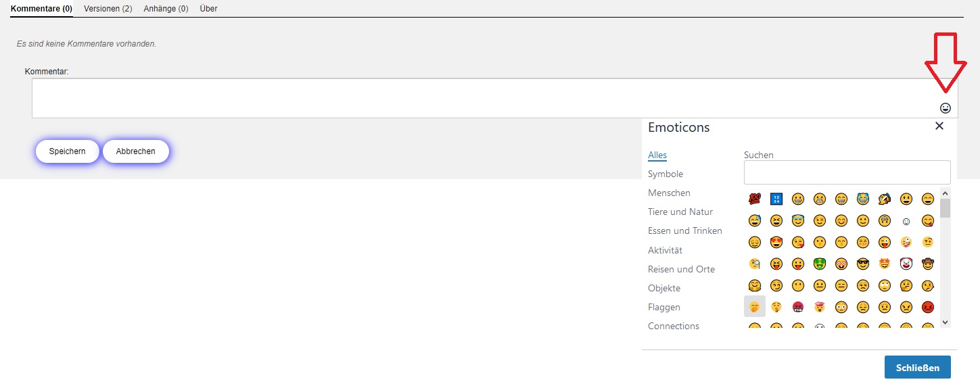Filter emoticons by Tiere und Natur

[x=680, y=212]
